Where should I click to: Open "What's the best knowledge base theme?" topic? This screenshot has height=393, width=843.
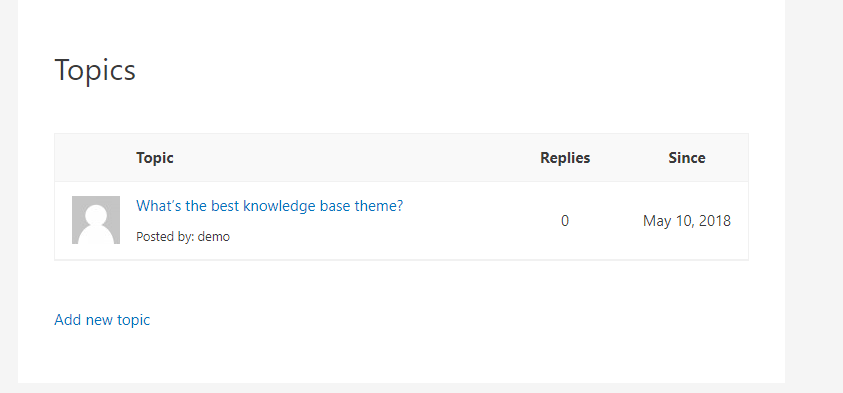[x=269, y=206]
